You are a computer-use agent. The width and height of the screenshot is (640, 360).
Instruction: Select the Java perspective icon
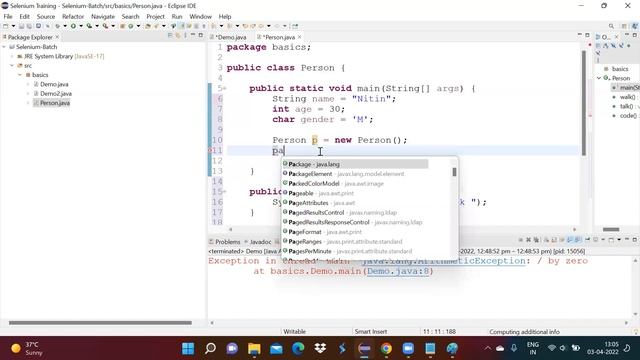(635, 26)
